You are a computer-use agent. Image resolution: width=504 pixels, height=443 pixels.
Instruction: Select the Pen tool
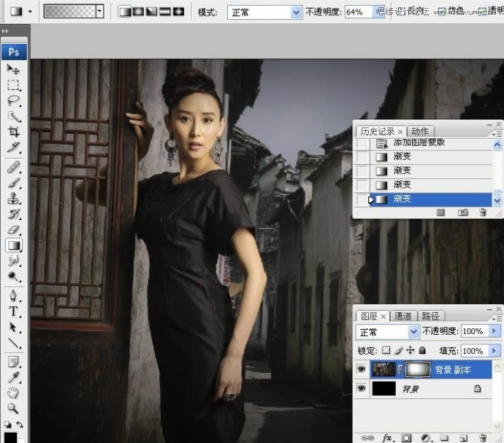(x=14, y=297)
